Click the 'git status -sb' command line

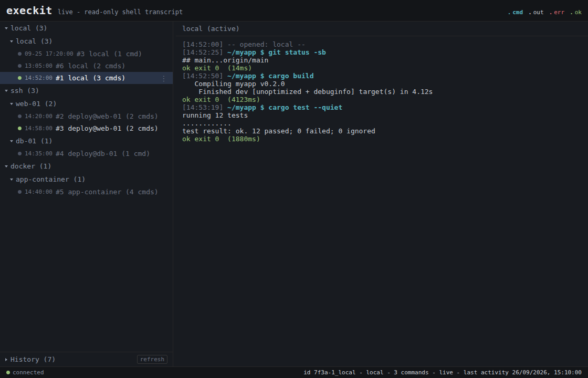[x=254, y=52]
